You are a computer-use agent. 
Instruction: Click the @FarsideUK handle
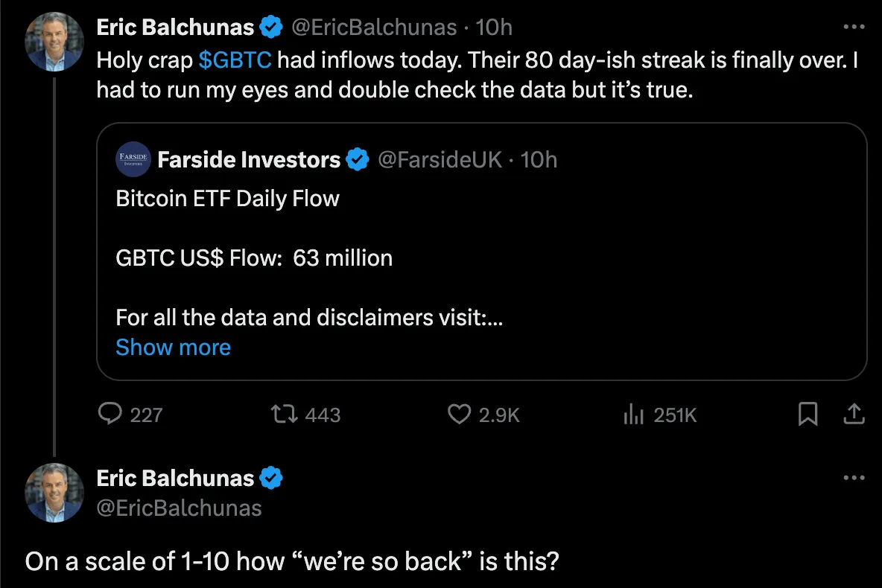point(440,159)
